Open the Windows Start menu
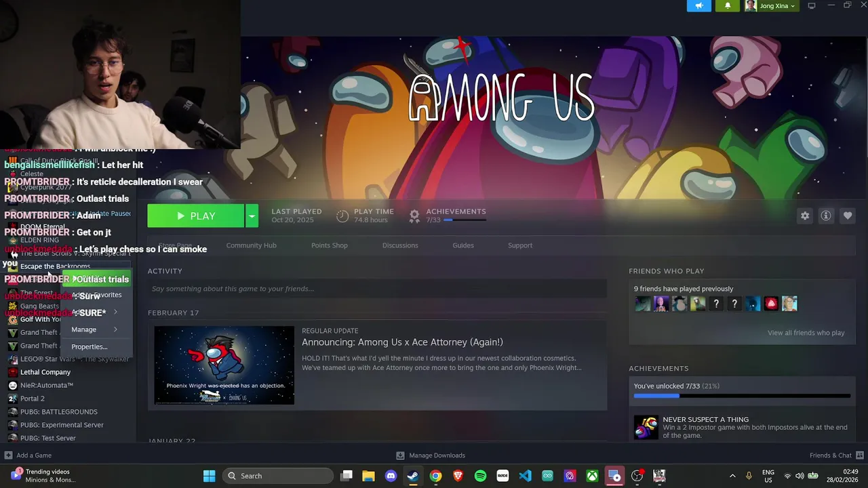Image resolution: width=868 pixels, height=488 pixels. pyautogui.click(x=209, y=476)
